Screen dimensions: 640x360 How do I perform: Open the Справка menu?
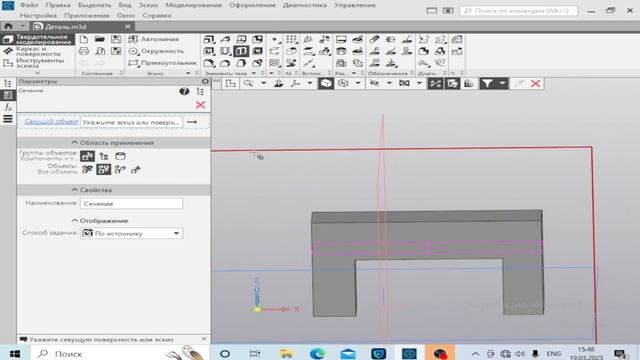(157, 16)
